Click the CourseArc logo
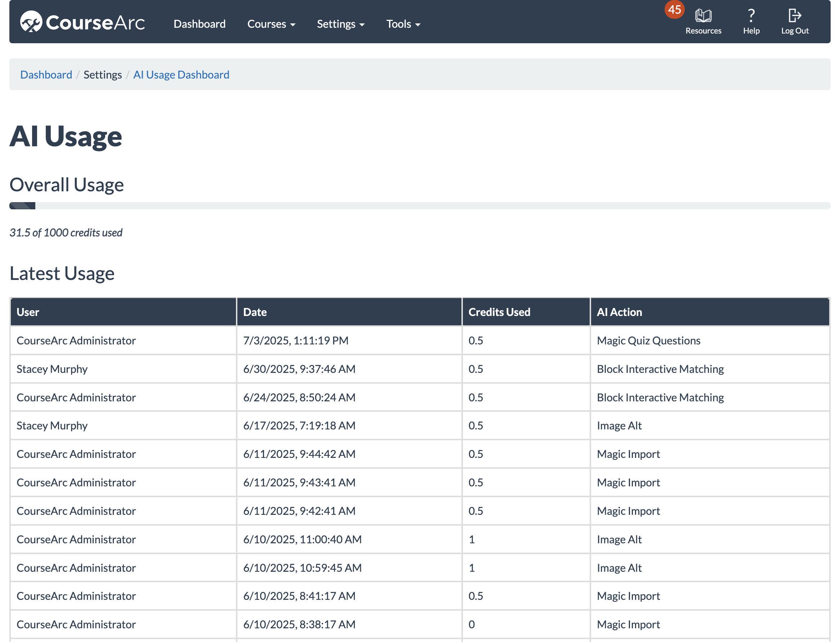This screenshot has width=840, height=642. [x=82, y=22]
